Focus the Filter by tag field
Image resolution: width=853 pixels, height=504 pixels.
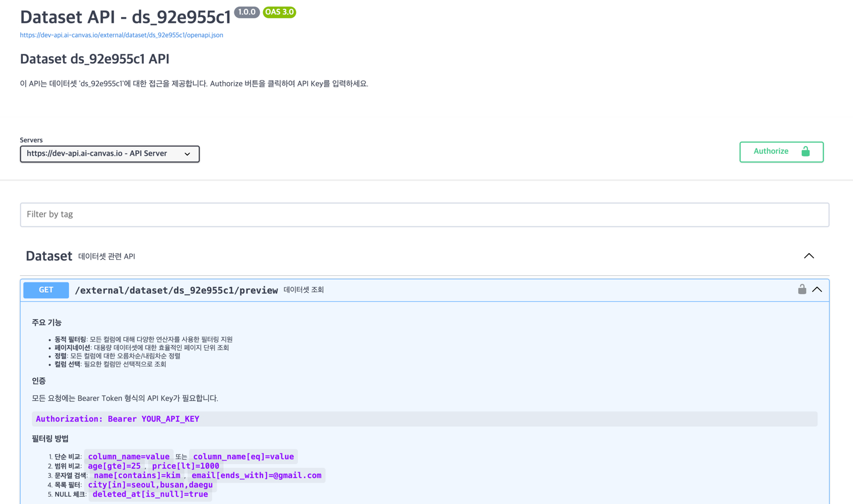(x=424, y=215)
